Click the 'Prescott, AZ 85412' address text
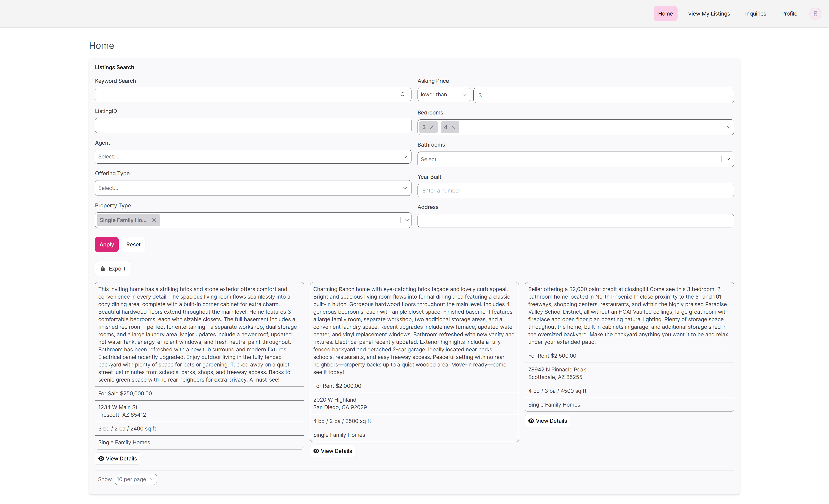The image size is (829, 504). tap(122, 415)
